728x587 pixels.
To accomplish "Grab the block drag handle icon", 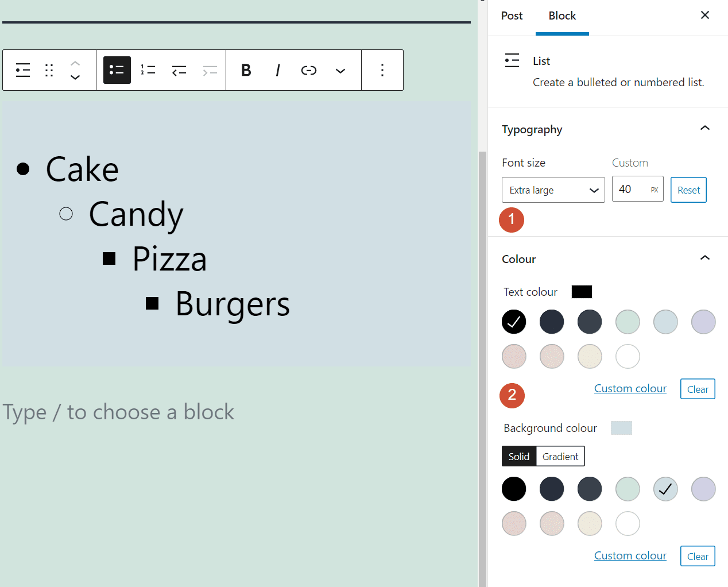I will pos(49,69).
